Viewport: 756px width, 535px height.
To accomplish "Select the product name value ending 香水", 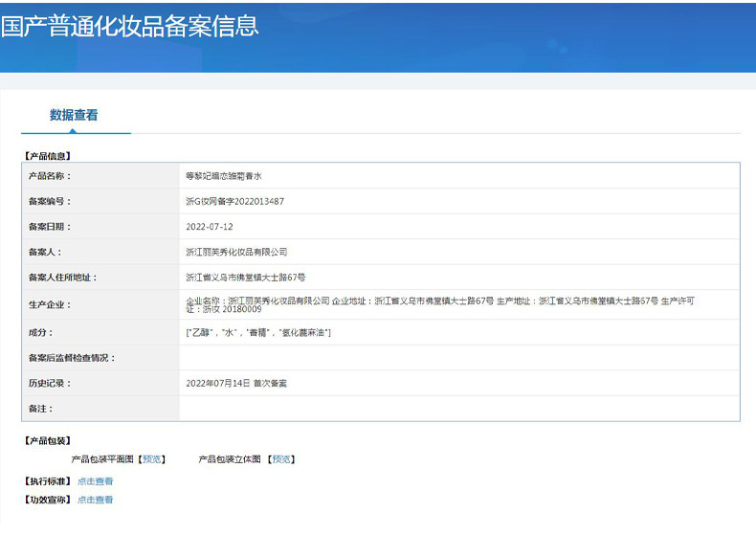I will coord(224,176).
